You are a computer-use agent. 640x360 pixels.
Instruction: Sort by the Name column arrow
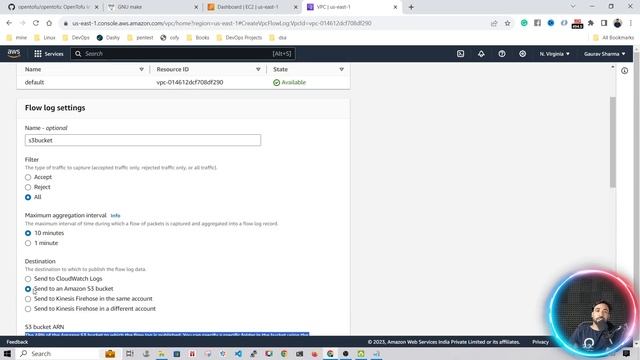142,69
